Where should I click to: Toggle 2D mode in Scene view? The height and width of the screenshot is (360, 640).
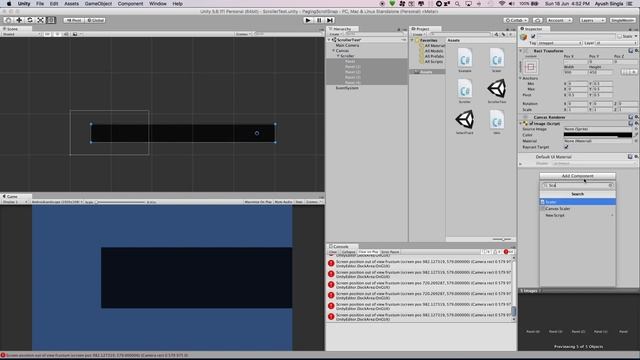point(47,34)
